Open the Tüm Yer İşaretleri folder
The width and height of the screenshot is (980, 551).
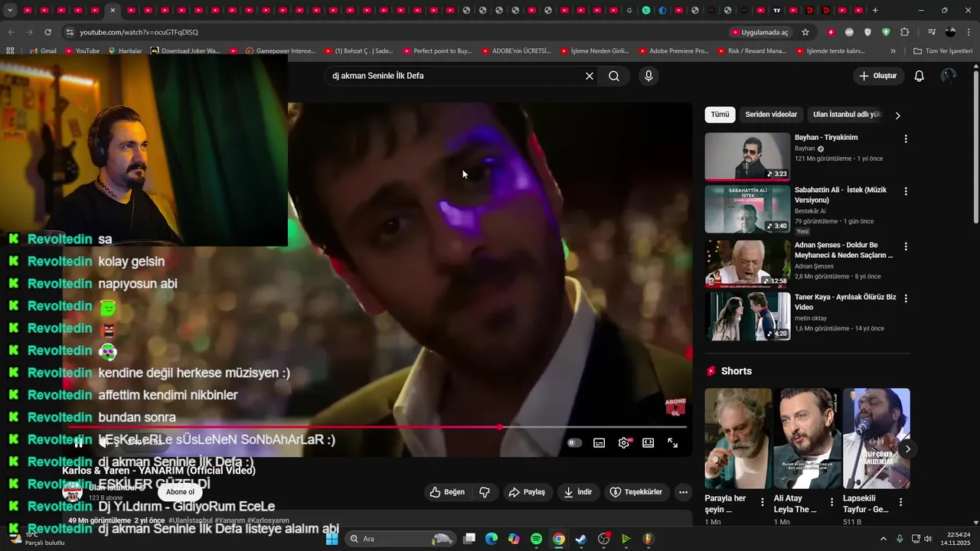click(x=943, y=51)
